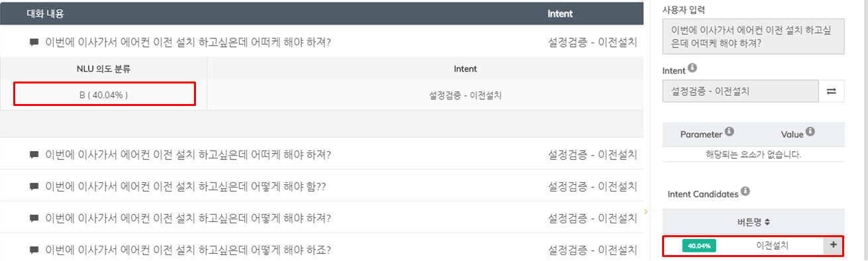
Task: Expand the side panel with orange chevron
Action: (646, 211)
